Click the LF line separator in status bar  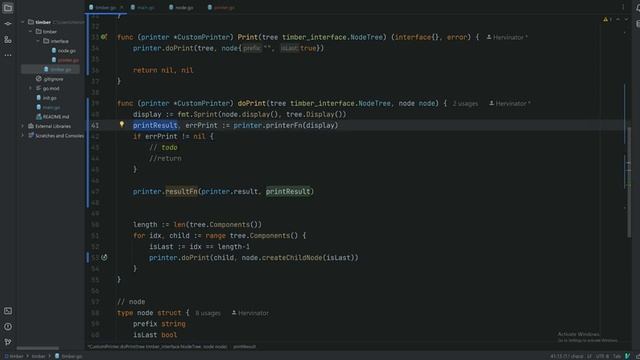click(589, 356)
